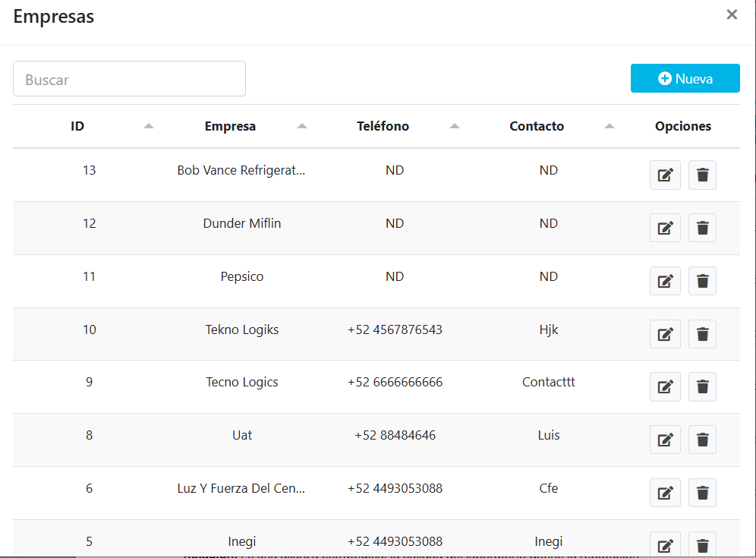Image resolution: width=756 pixels, height=558 pixels.
Task: Remove the Uat company using trash icon
Action: 702,440
